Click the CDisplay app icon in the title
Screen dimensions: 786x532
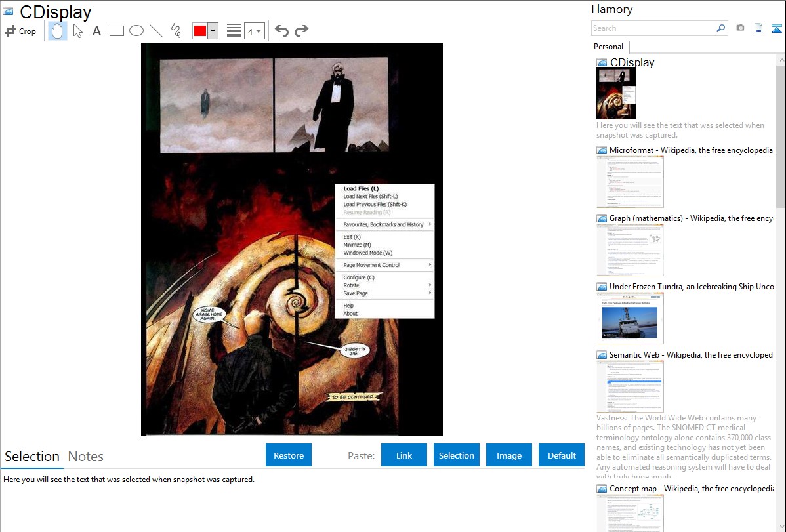8,11
